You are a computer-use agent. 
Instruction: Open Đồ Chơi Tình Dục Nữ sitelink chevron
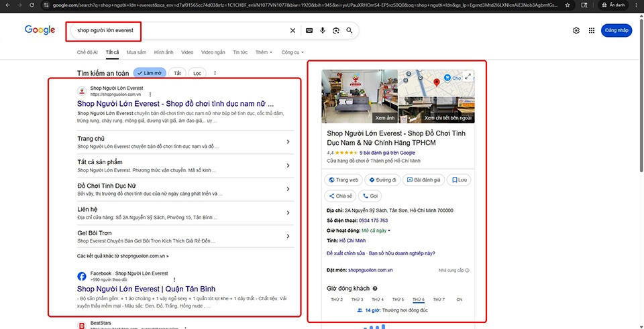coord(288,189)
